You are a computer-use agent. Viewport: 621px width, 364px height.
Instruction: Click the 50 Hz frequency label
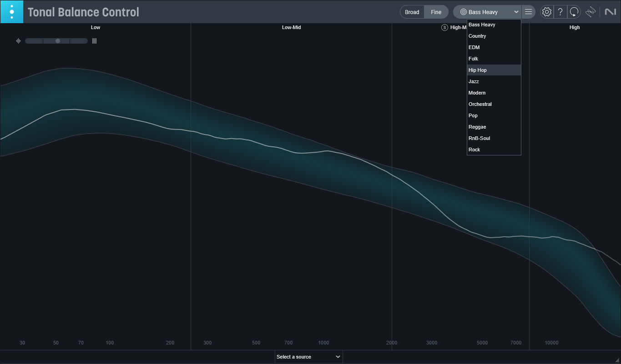(56, 343)
